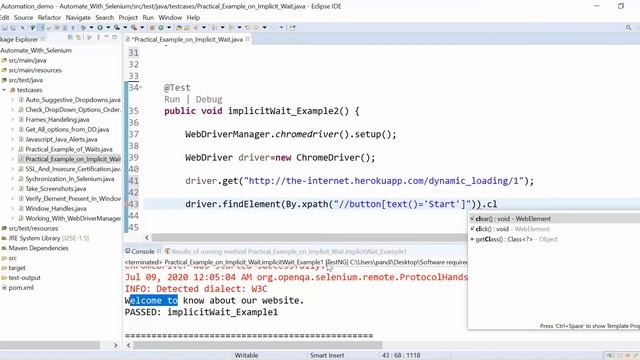This screenshot has width=640, height=360.
Task: Open the Refactor menu
Action: click(49, 18)
